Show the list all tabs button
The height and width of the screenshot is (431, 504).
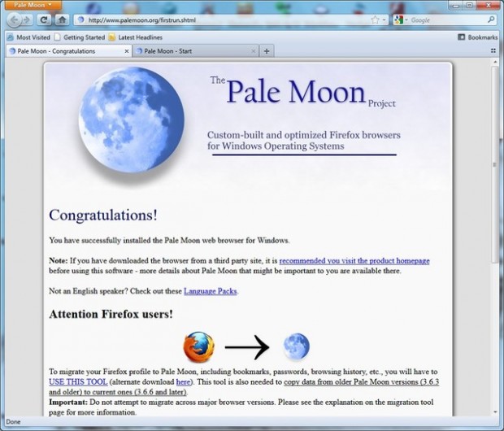[x=493, y=50]
